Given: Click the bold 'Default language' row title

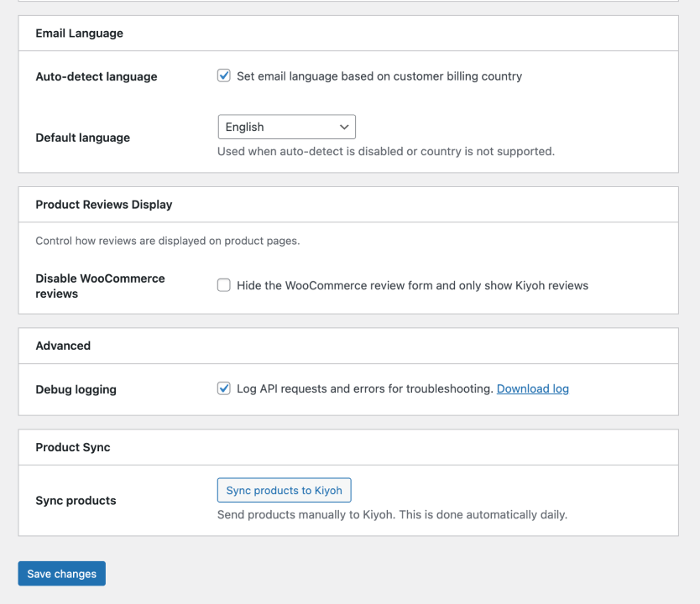Looking at the screenshot, I should 82,138.
